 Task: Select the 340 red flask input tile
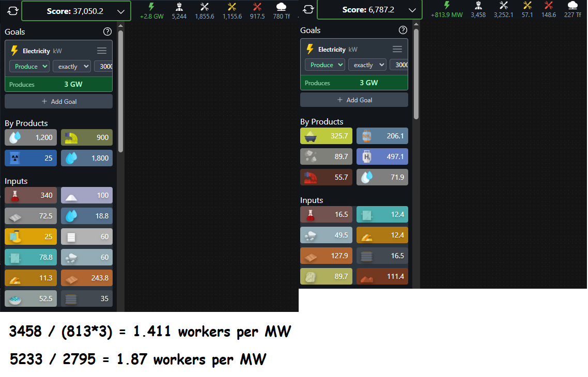coord(31,195)
